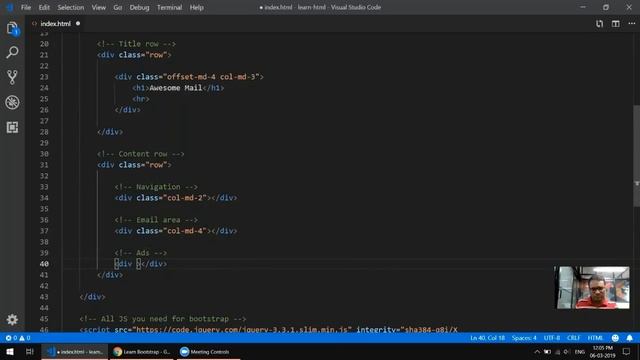Open the More Actions ellipsis menu

click(631, 24)
